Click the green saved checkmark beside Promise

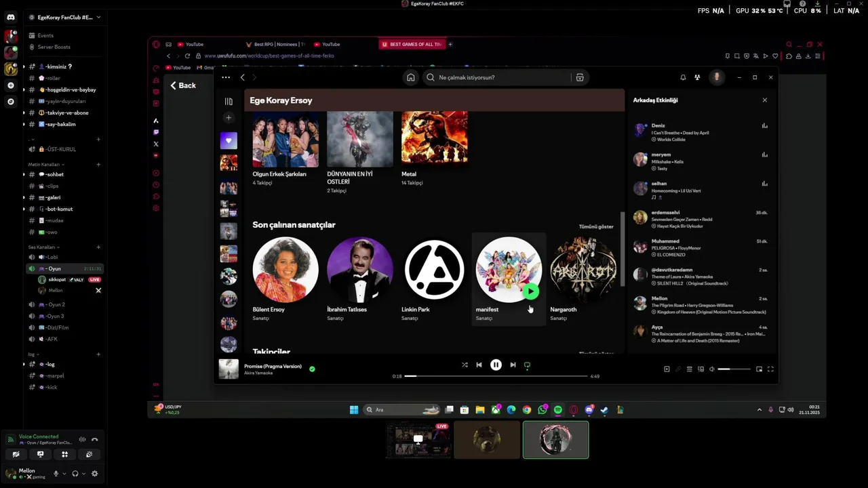click(x=312, y=369)
